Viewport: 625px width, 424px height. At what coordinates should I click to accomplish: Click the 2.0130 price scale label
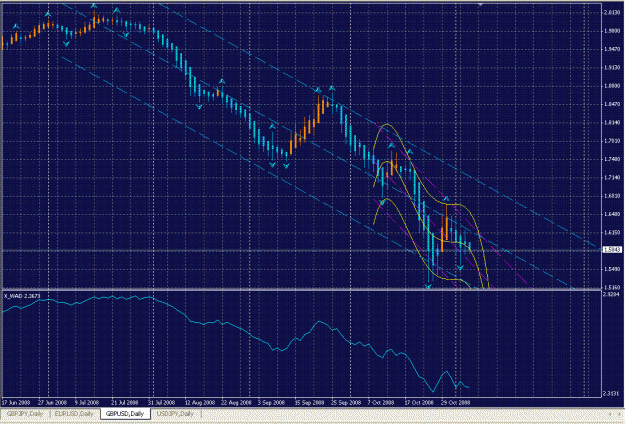pos(611,13)
